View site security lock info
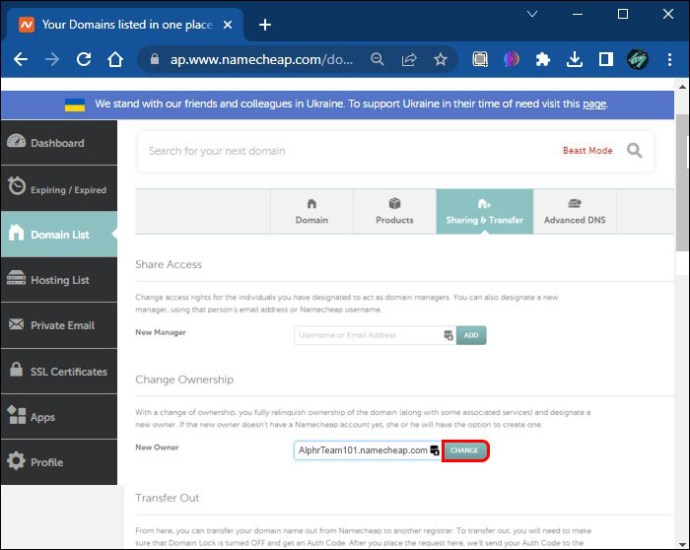Viewport: 690px width, 550px height. pyautogui.click(x=154, y=59)
